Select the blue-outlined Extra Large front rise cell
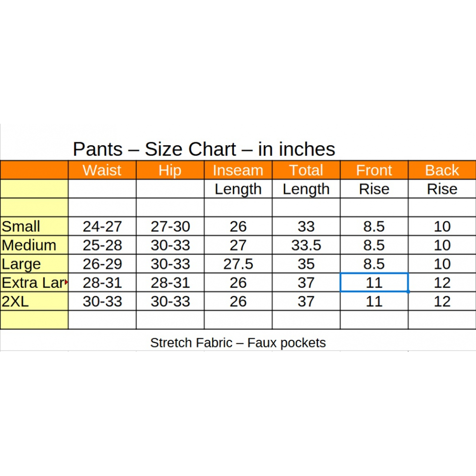 pos(374,283)
